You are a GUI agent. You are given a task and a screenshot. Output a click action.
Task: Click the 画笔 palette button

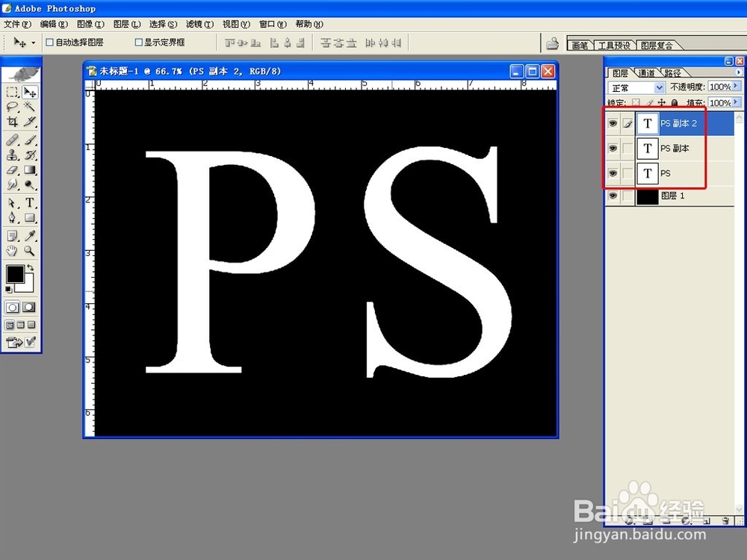click(x=580, y=45)
